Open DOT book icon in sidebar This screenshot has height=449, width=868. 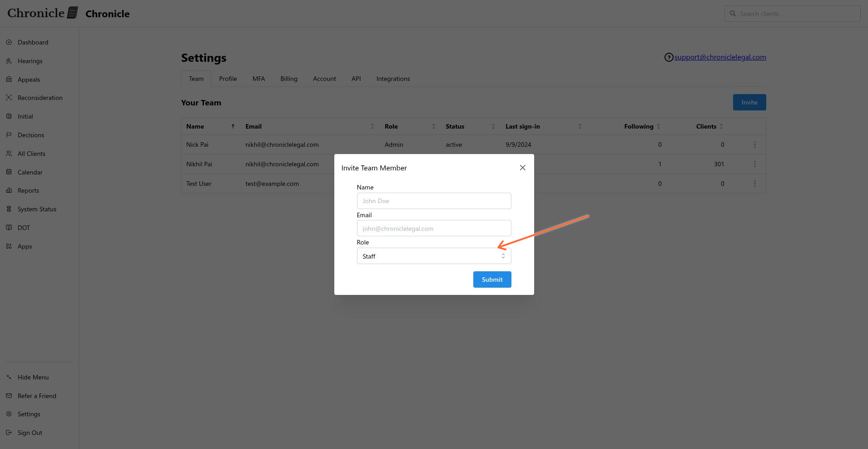coord(9,228)
